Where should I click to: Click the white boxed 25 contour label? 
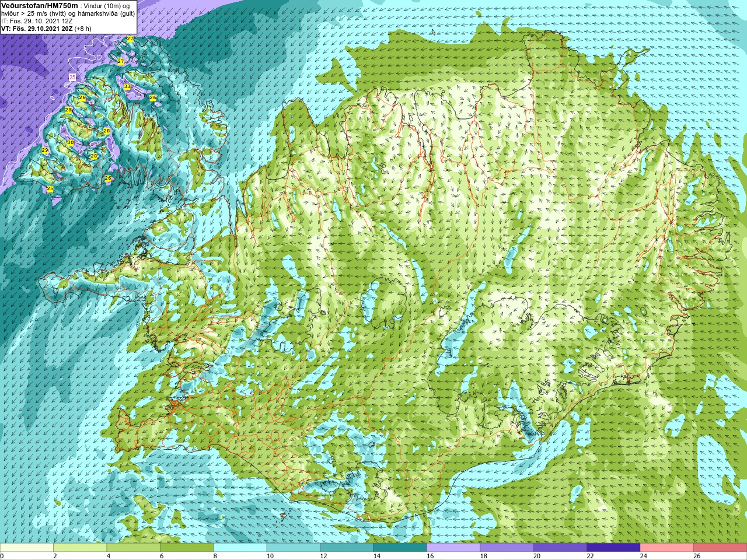pyautogui.click(x=72, y=77)
